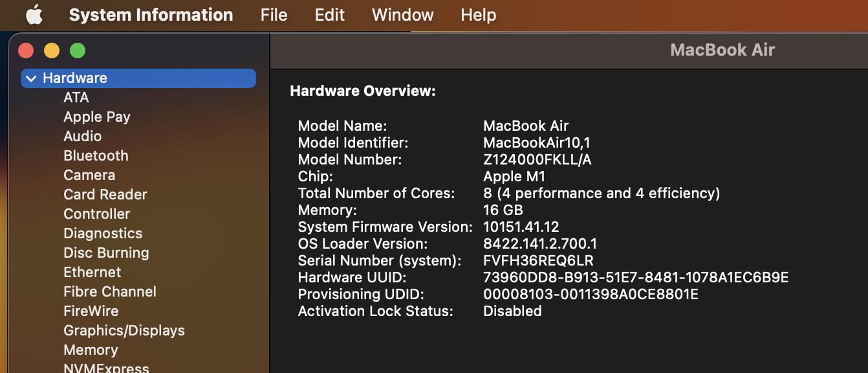This screenshot has height=373, width=868.
Task: Click the Serial Number (system) label
Action: (380, 260)
